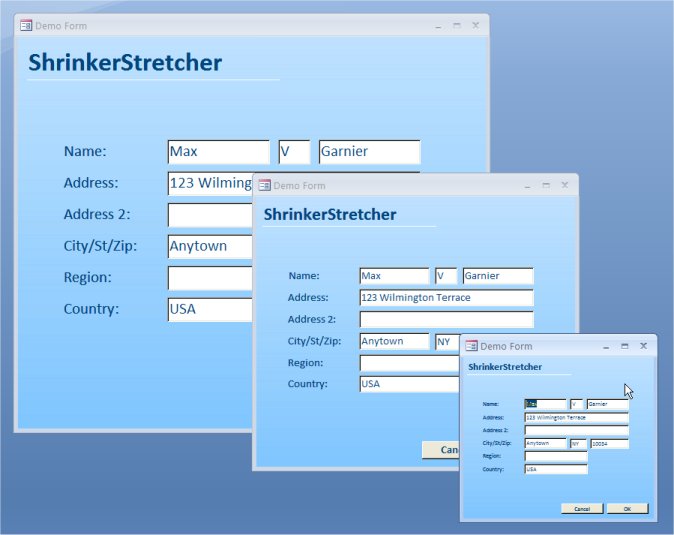Screen dimensions: 674x535
Task: Minimize the medium Demo Form window
Action: pos(527,186)
